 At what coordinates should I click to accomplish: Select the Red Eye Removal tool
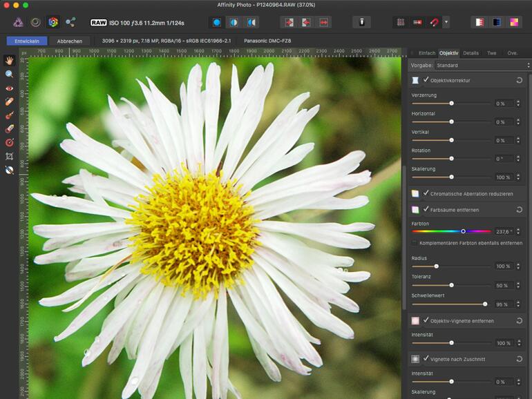click(x=9, y=88)
